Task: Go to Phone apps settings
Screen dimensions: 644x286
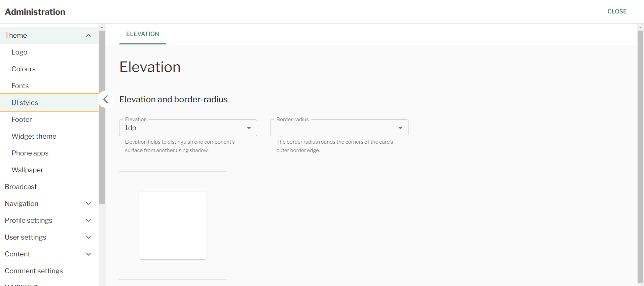Action: tap(30, 153)
